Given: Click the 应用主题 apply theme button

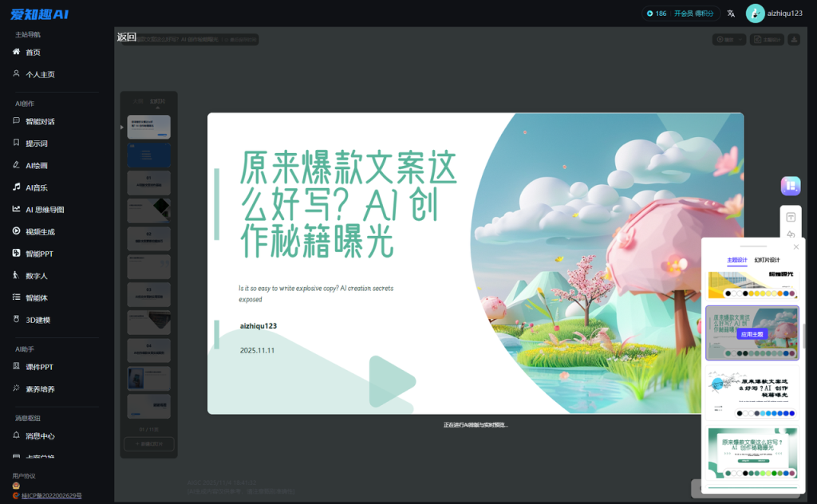Looking at the screenshot, I should coord(752,334).
